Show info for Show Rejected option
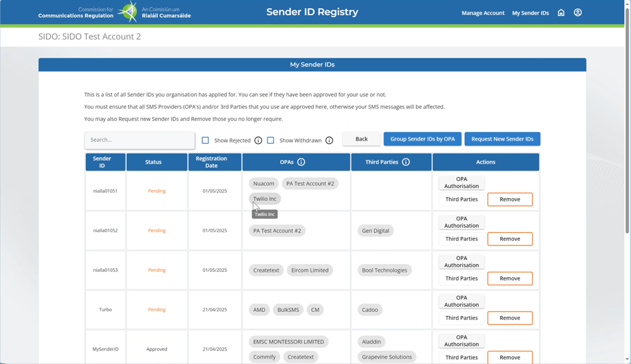The image size is (631, 364). pos(258,140)
